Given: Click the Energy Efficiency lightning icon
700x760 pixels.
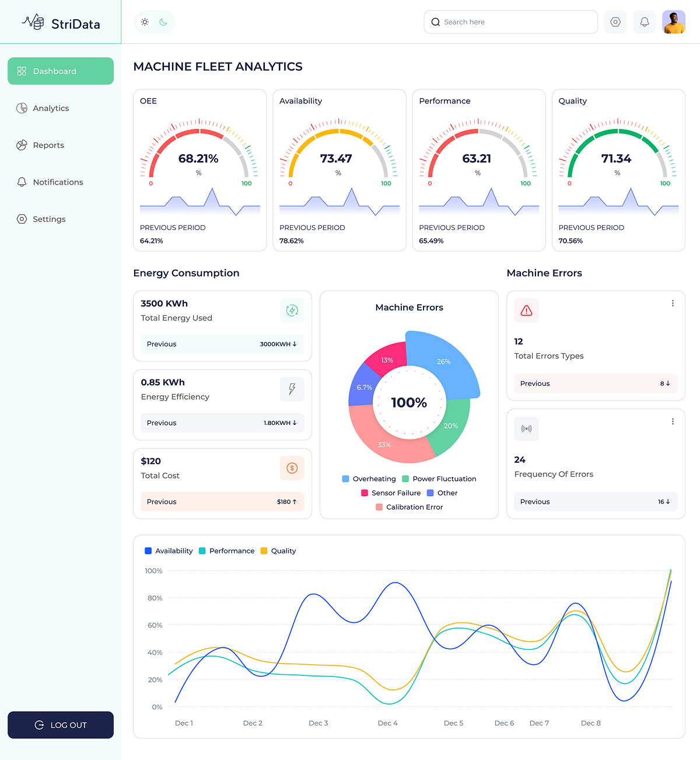Looking at the screenshot, I should click(292, 389).
